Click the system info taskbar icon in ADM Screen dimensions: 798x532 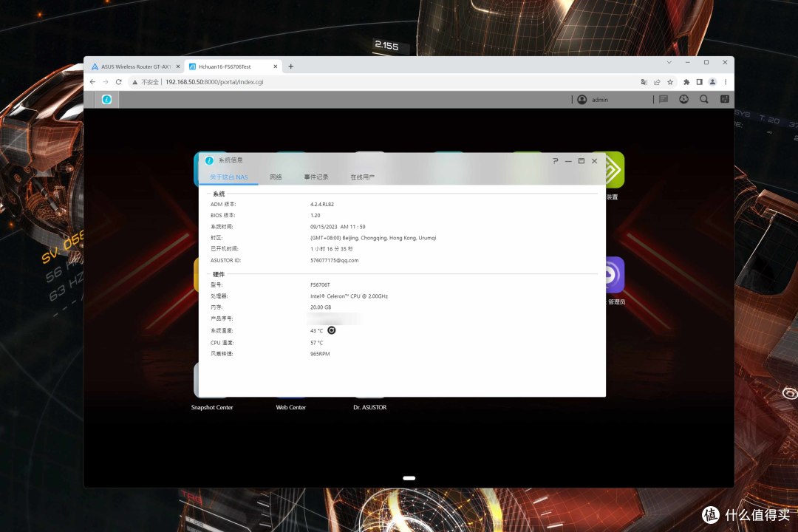[x=107, y=99]
